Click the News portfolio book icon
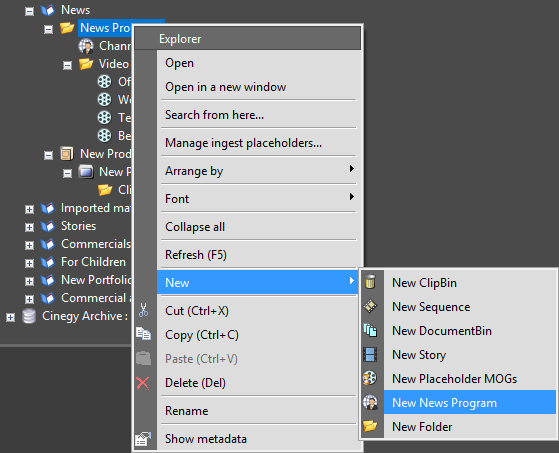This screenshot has height=453, width=559. [x=47, y=10]
